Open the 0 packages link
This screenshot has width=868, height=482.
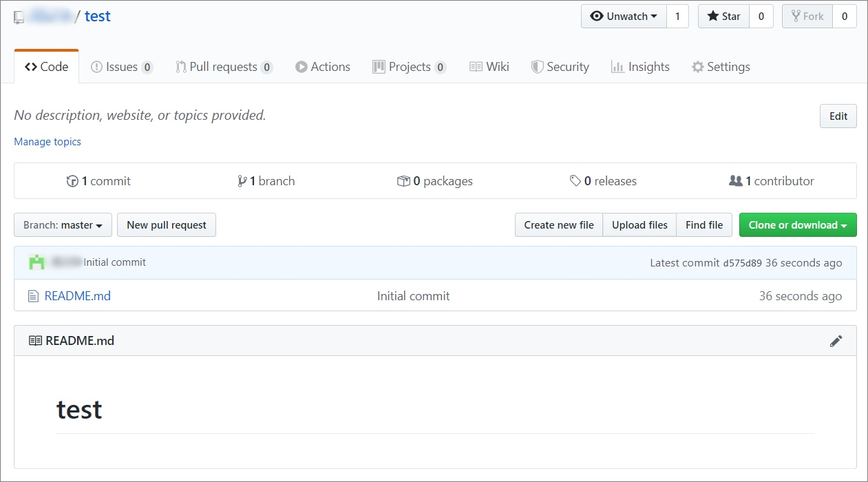(x=435, y=181)
